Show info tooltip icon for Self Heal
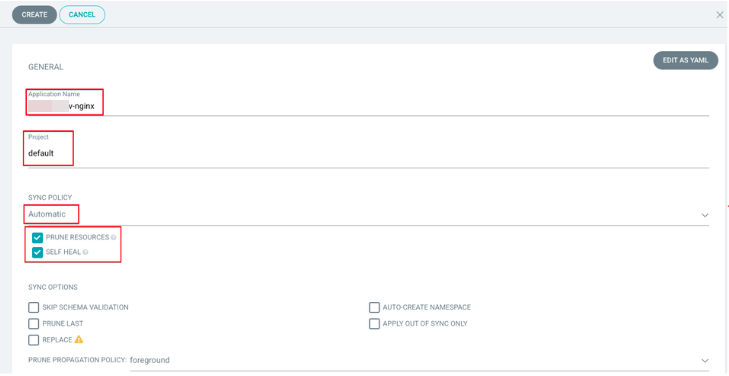 coord(86,252)
